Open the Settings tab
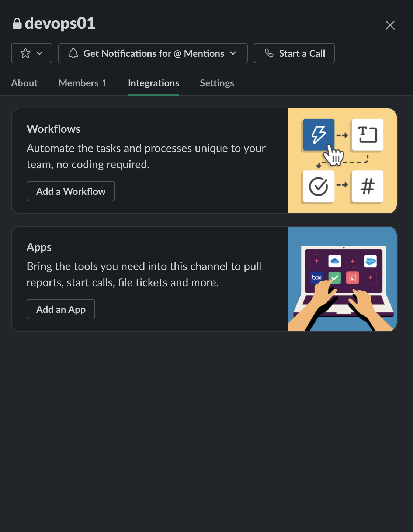Screen dimensions: 413x532 (217, 83)
